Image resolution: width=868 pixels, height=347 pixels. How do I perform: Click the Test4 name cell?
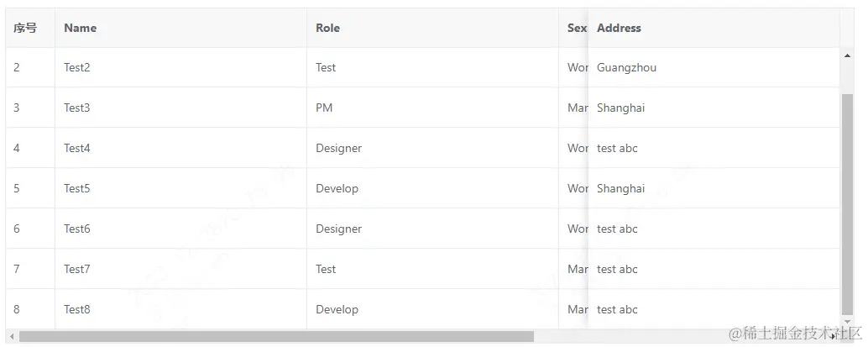pyautogui.click(x=76, y=148)
